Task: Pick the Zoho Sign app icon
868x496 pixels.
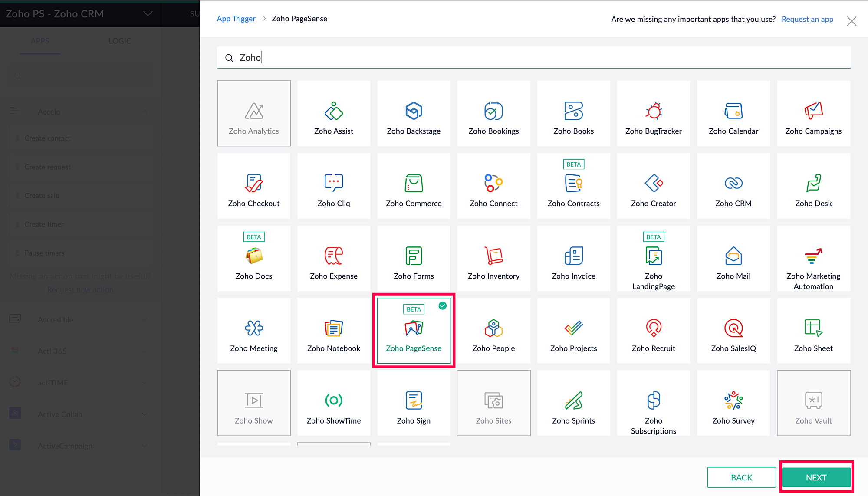Action: 413,401
